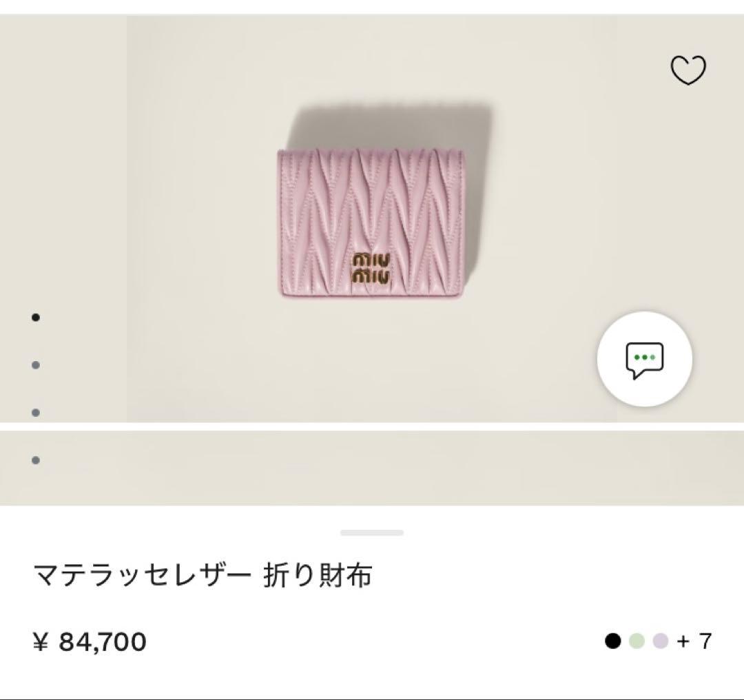This screenshot has height=700, width=744.
Task: Jump to the second photo via carousel dot
Action: pos(34,366)
